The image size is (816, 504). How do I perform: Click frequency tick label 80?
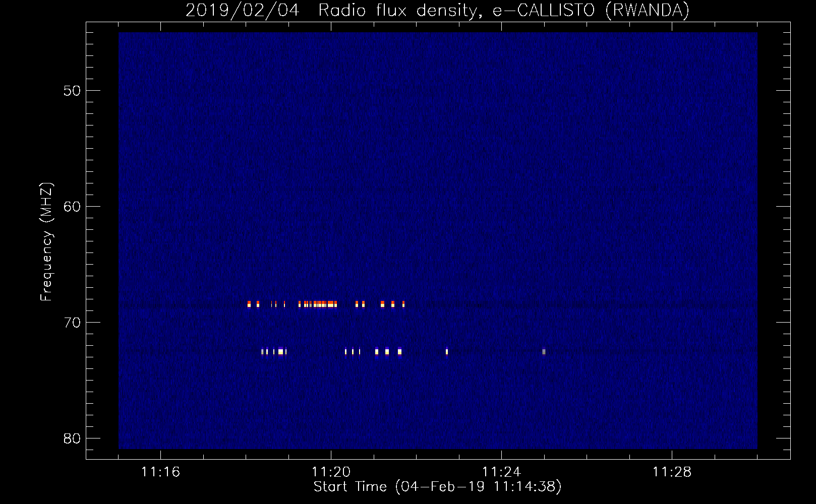click(x=72, y=438)
